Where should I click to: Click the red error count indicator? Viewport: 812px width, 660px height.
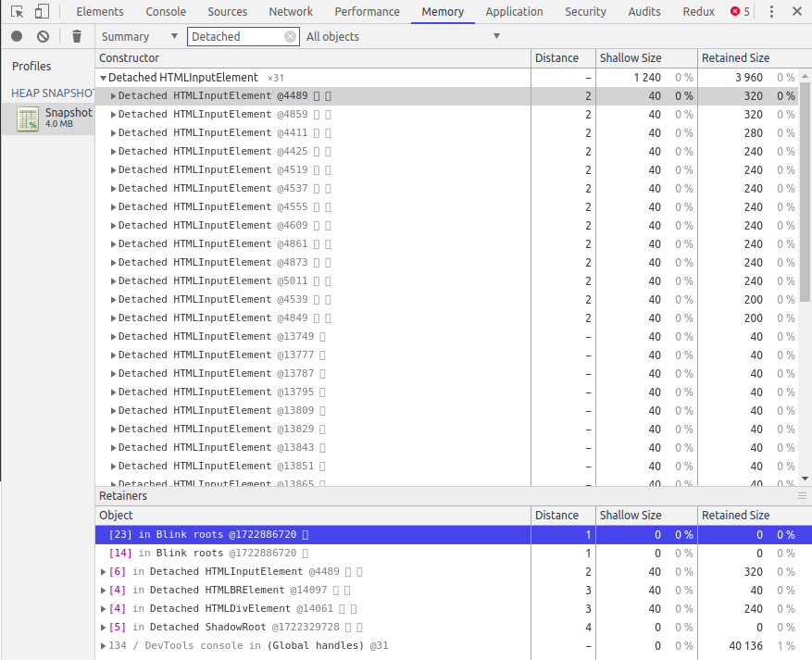(740, 11)
